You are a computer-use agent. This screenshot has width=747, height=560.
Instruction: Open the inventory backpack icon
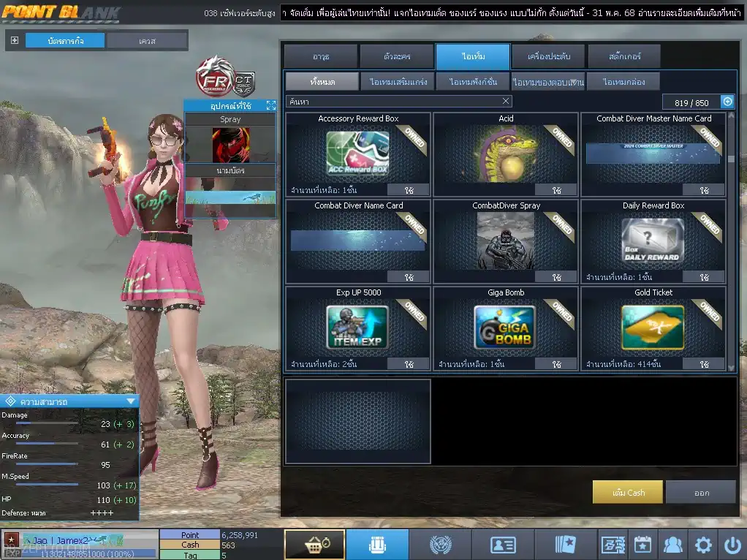pos(377,545)
